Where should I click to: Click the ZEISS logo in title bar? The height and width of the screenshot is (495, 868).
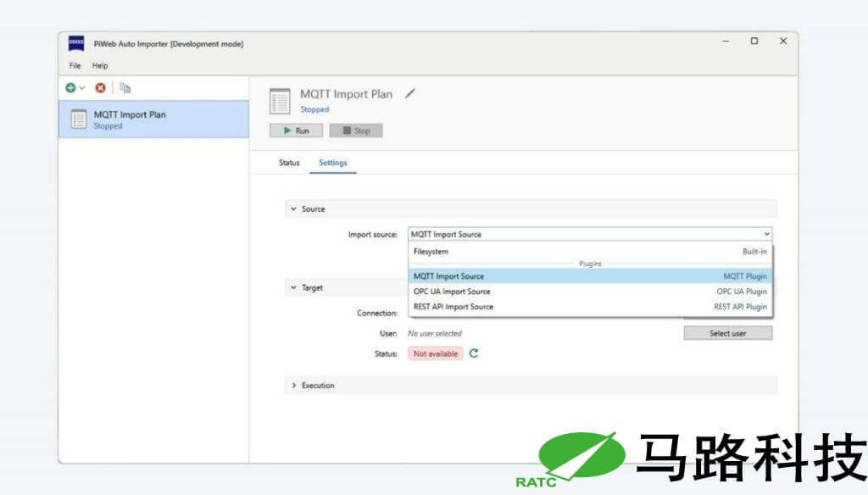76,44
